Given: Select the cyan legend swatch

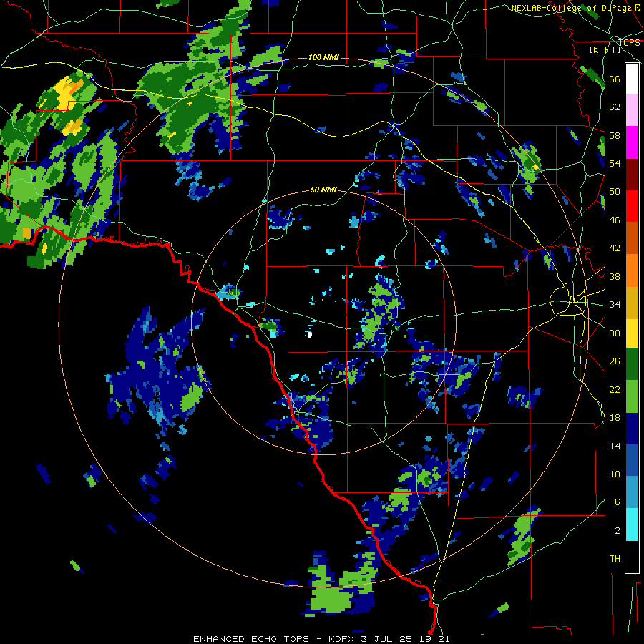Looking at the screenshot, I should pyautogui.click(x=632, y=525).
